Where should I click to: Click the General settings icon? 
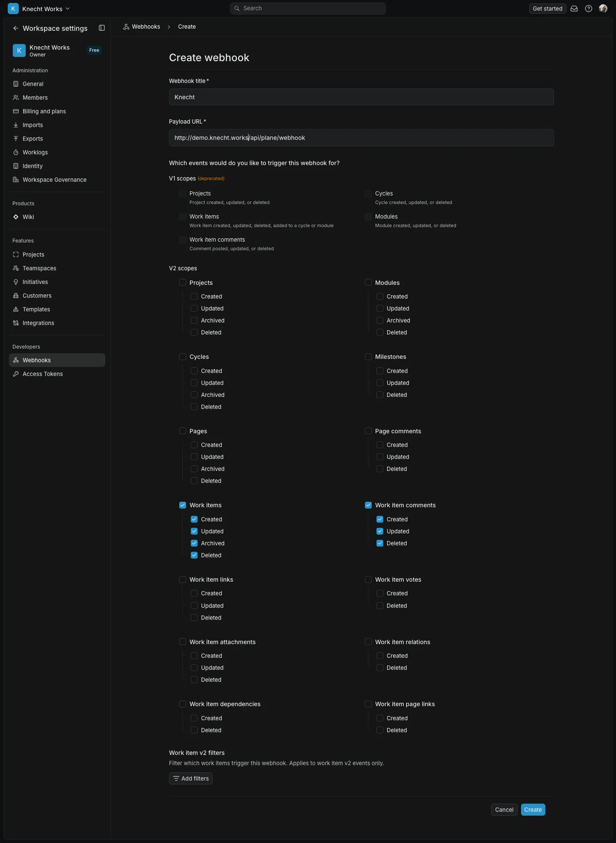pyautogui.click(x=16, y=84)
